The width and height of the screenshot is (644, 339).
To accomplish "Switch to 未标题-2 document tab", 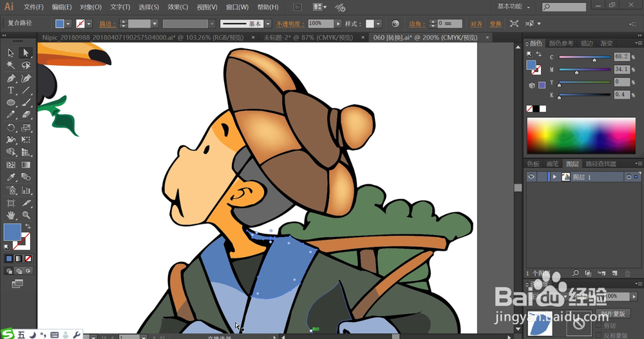I will click(x=308, y=37).
